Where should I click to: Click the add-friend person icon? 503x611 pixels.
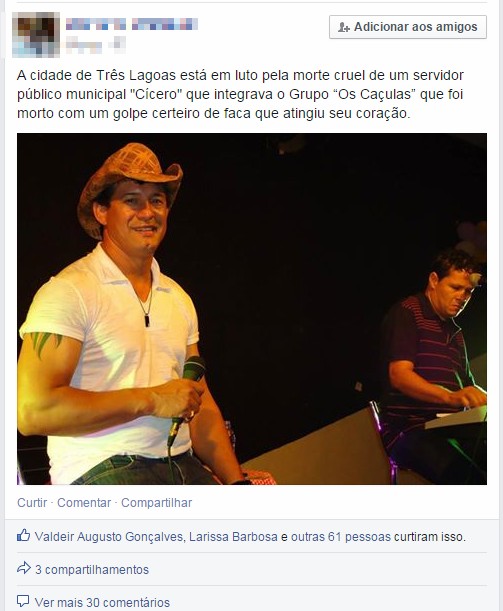coord(344,27)
